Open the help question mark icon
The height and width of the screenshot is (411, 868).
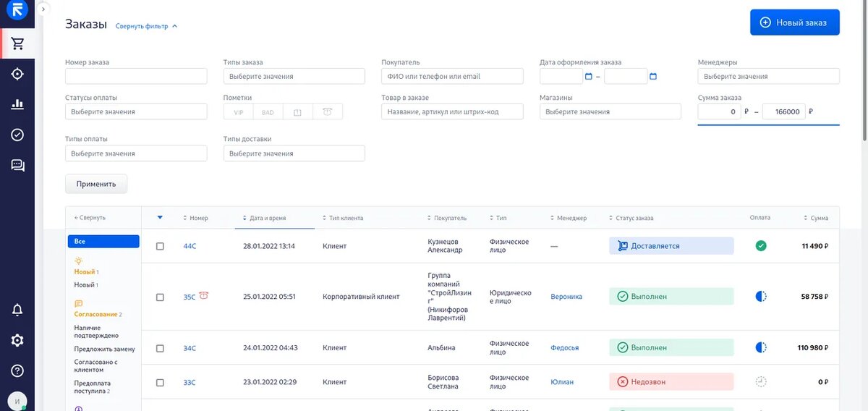click(17, 370)
